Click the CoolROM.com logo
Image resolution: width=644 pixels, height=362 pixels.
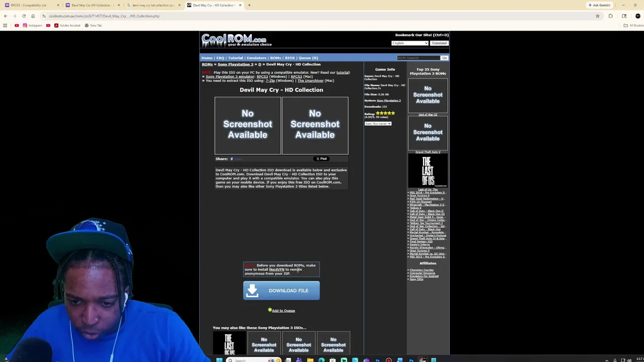[x=236, y=40]
